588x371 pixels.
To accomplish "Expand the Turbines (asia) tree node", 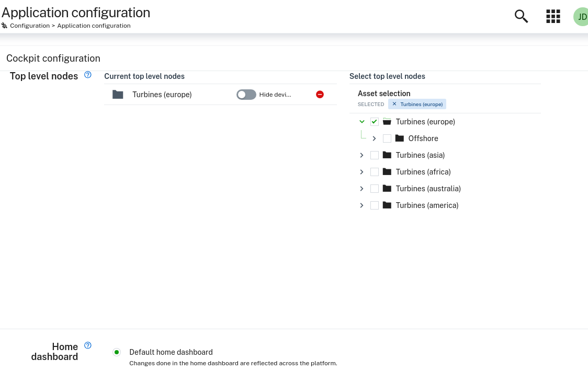I will (x=361, y=155).
